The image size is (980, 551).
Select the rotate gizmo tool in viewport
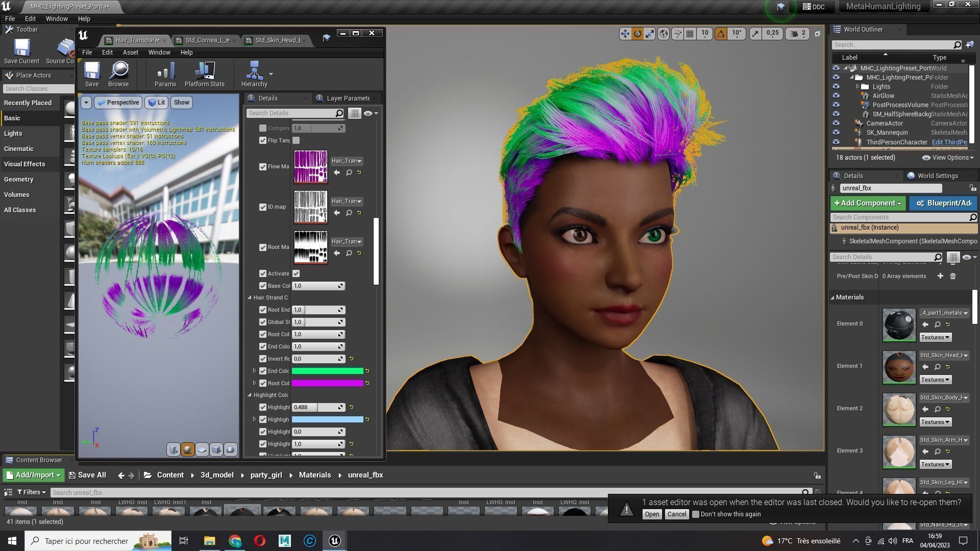(x=638, y=34)
